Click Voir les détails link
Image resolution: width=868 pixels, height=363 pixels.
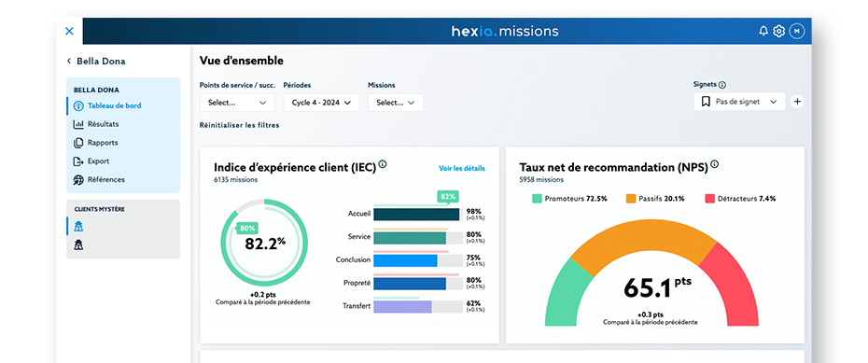click(462, 168)
